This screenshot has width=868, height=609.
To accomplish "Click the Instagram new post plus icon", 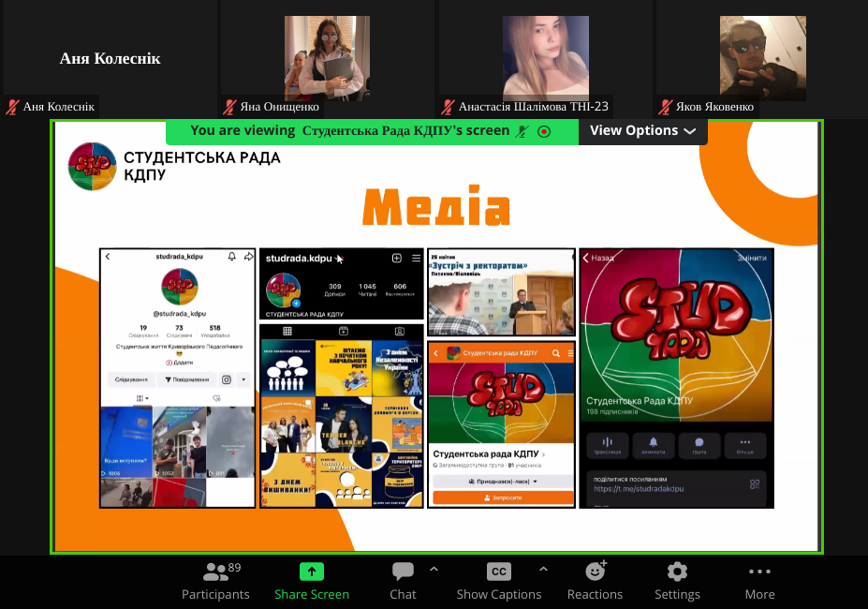I will coord(396,258).
